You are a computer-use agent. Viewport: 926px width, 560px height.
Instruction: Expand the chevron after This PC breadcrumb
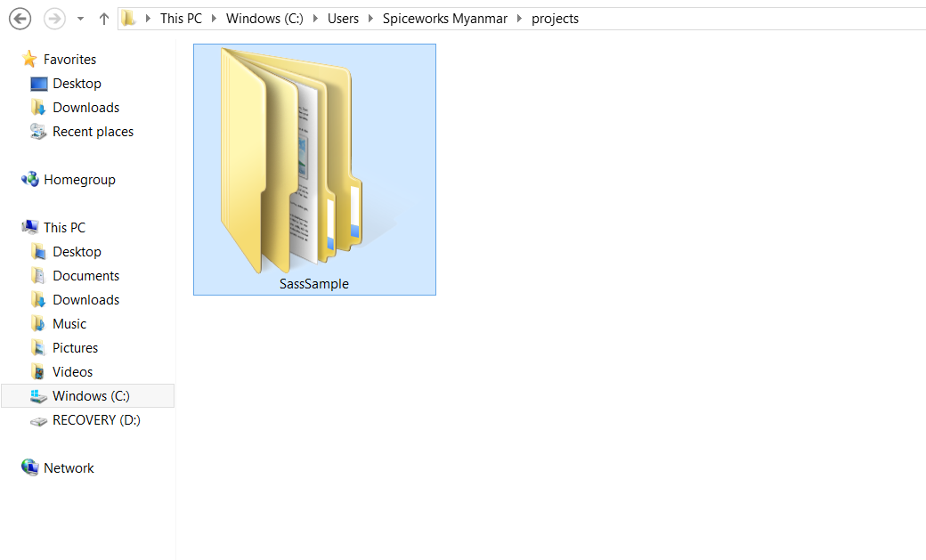pos(214,19)
